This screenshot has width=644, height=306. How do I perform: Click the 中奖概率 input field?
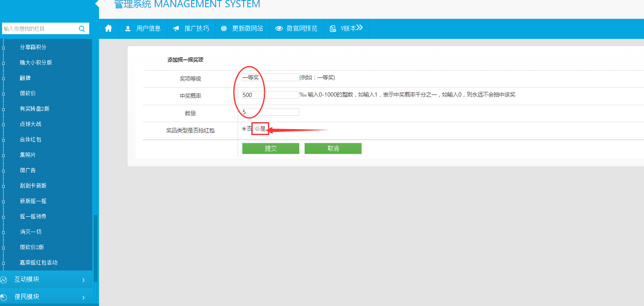[270, 95]
